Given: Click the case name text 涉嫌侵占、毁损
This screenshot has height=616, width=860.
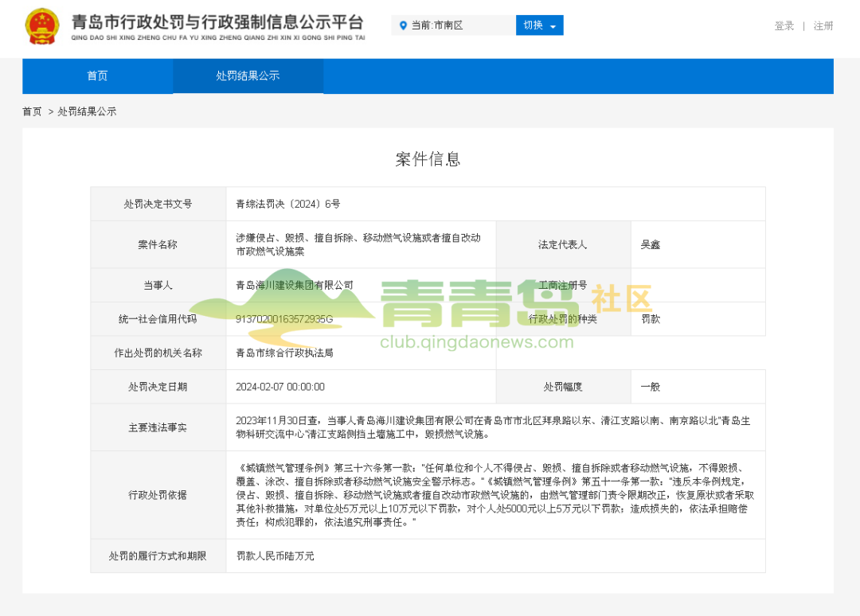Looking at the screenshot, I should point(358,244).
